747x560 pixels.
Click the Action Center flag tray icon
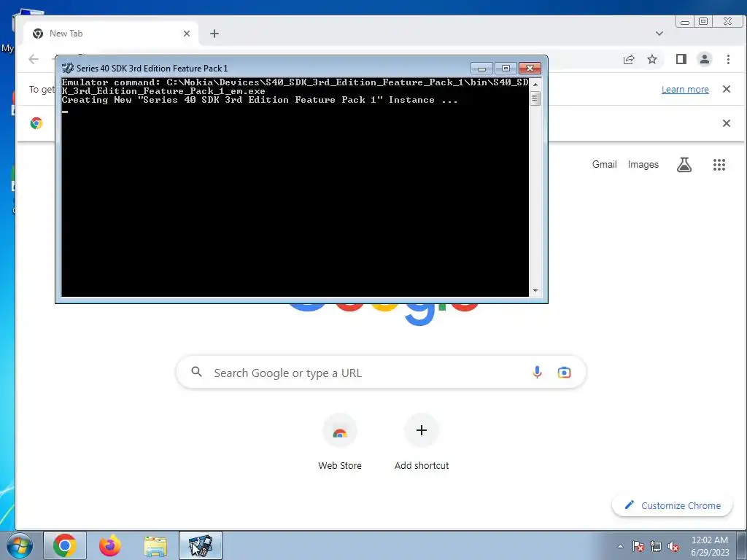point(638,546)
